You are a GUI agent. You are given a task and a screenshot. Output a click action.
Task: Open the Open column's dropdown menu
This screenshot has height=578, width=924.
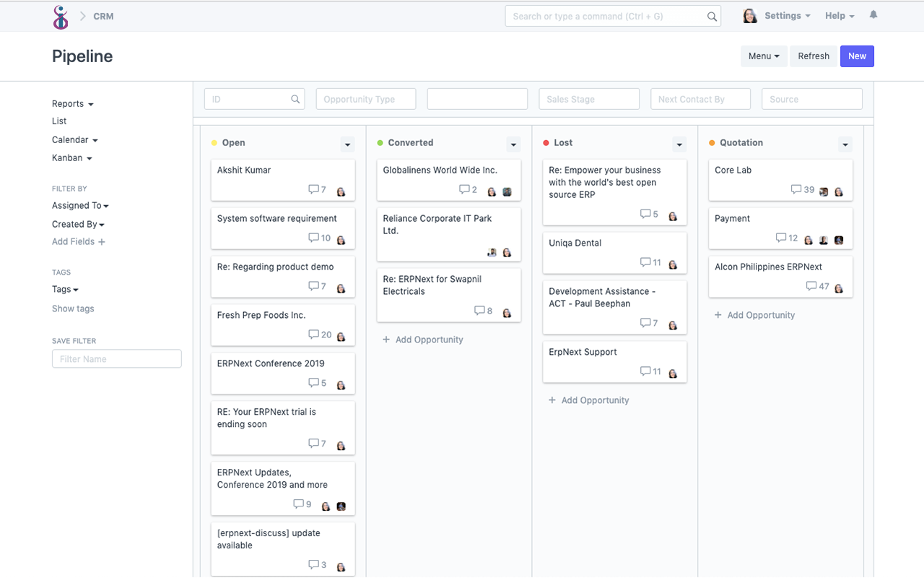[347, 144]
